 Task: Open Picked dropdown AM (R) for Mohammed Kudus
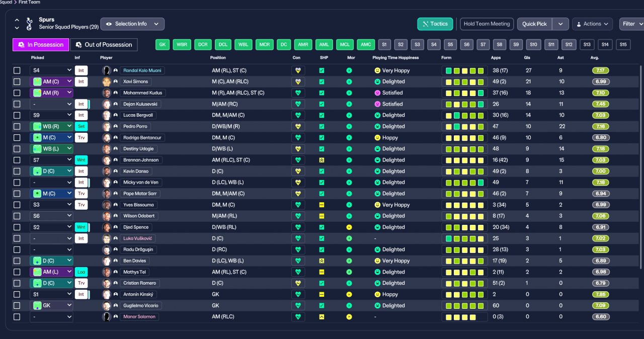[51, 93]
